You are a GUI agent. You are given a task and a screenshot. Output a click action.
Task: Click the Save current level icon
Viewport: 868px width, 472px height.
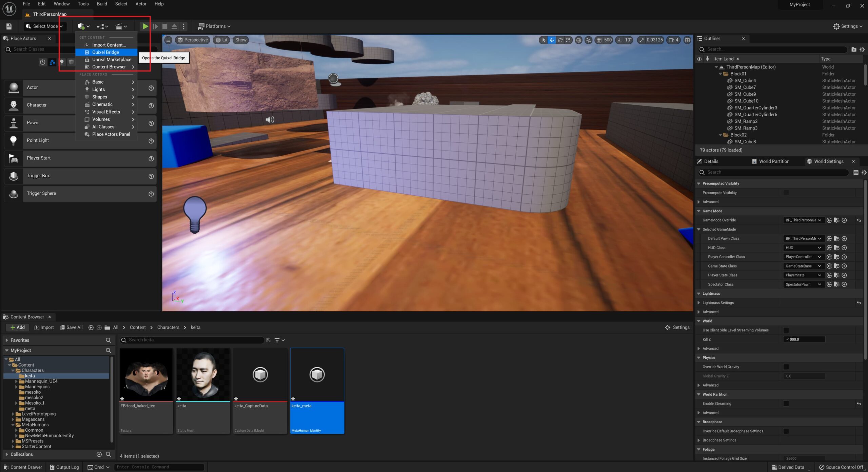coord(9,26)
